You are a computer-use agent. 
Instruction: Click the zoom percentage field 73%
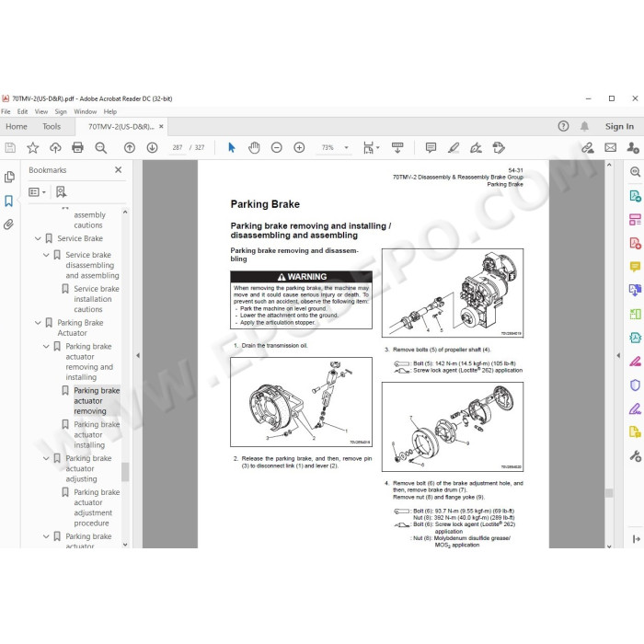coord(328,147)
